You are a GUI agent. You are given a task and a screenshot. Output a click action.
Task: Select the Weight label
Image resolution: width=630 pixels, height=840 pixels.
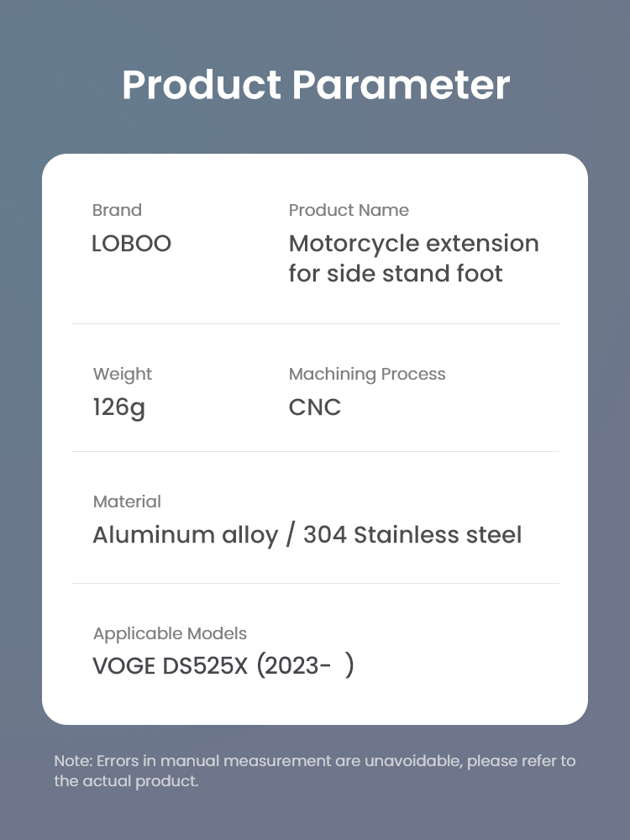122,375
